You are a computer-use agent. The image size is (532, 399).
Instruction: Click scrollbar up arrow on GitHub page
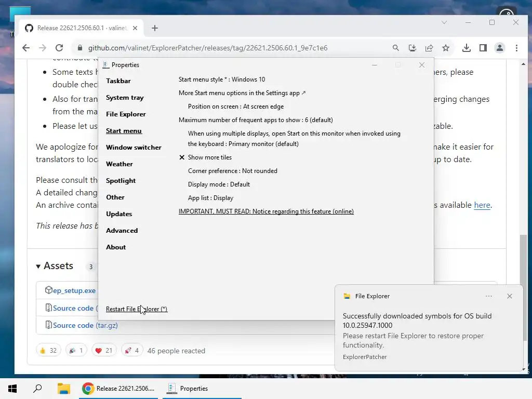pyautogui.click(x=524, y=64)
